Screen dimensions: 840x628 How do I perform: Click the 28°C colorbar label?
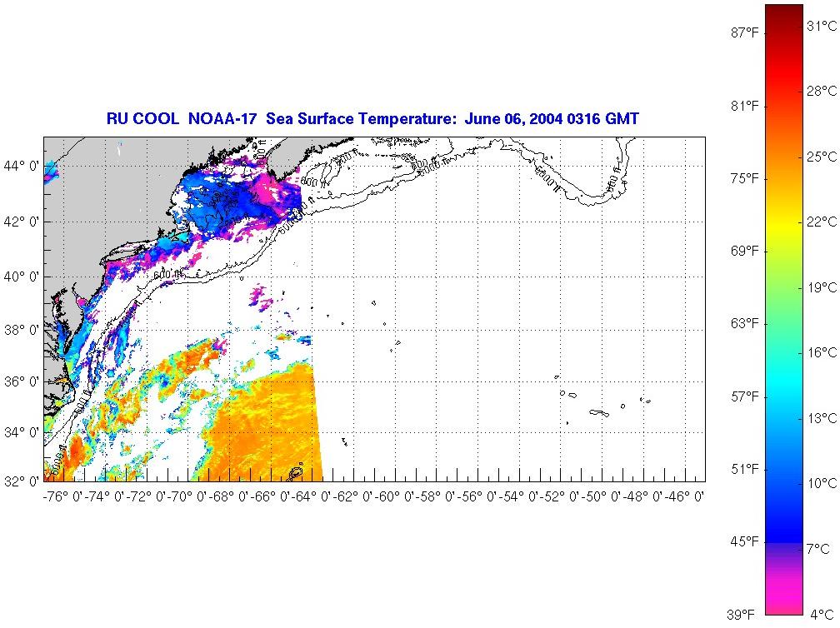click(x=822, y=91)
